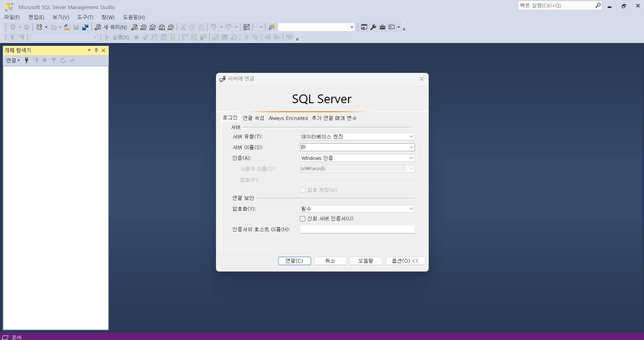Click the Find in Files icon
This screenshot has height=340, width=644.
[x=271, y=27]
